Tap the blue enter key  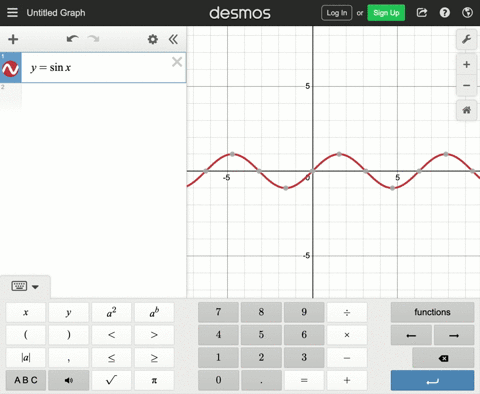[432, 380]
